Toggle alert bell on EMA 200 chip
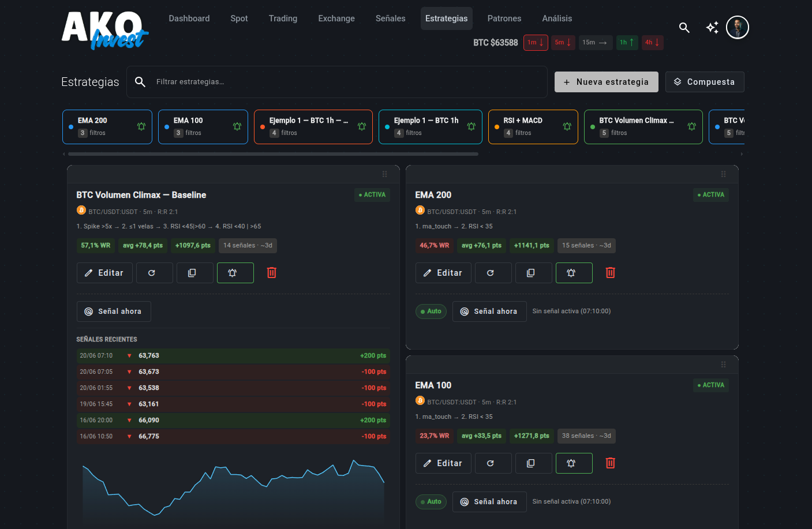The height and width of the screenshot is (529, 812). pyautogui.click(x=141, y=126)
